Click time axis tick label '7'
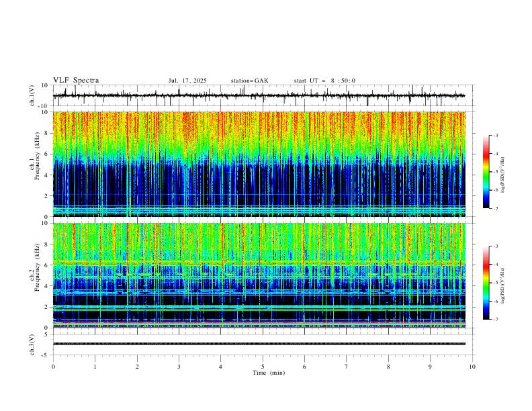This screenshot has height=411, width=532. [347, 367]
